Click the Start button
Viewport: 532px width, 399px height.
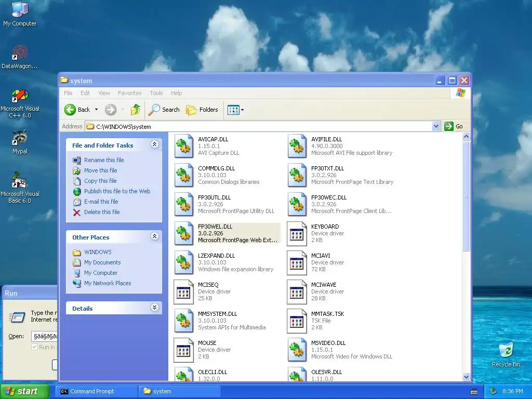click(x=25, y=391)
